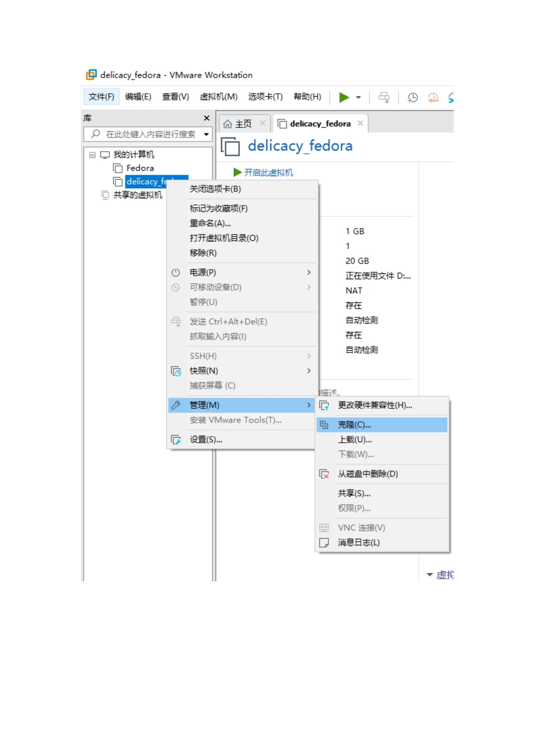535x756 pixels.
Task: Choose 标记为收藏项(F) in context menu
Action: point(243,208)
